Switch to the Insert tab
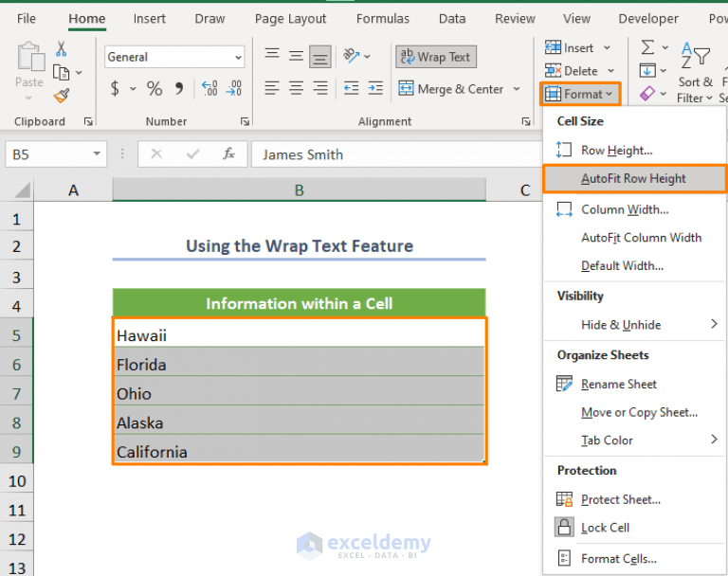Image resolution: width=728 pixels, height=576 pixels. point(149,19)
